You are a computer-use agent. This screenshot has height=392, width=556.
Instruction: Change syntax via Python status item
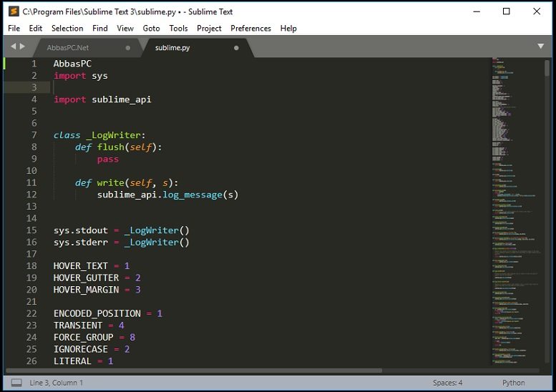[x=514, y=383]
